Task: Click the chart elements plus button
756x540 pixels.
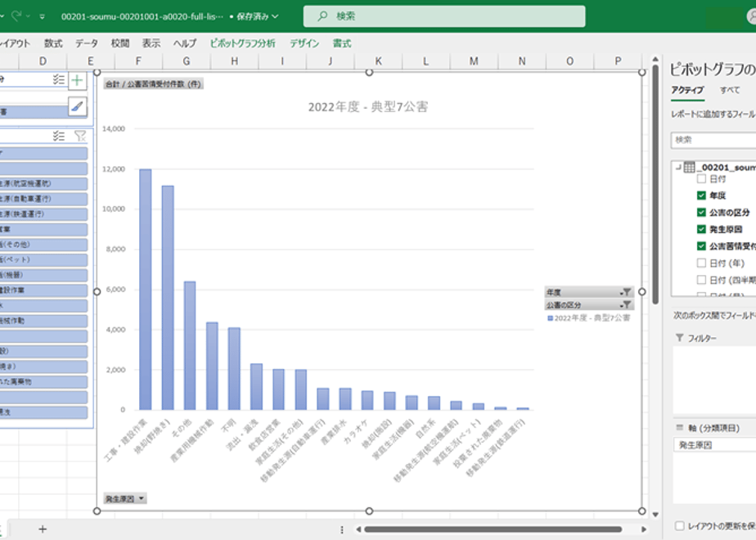Action: pyautogui.click(x=77, y=80)
